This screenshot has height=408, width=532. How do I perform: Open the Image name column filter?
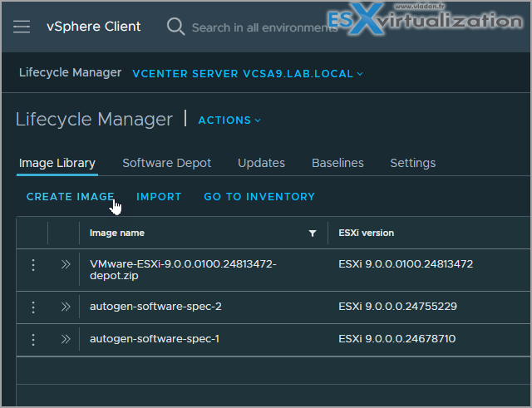313,233
